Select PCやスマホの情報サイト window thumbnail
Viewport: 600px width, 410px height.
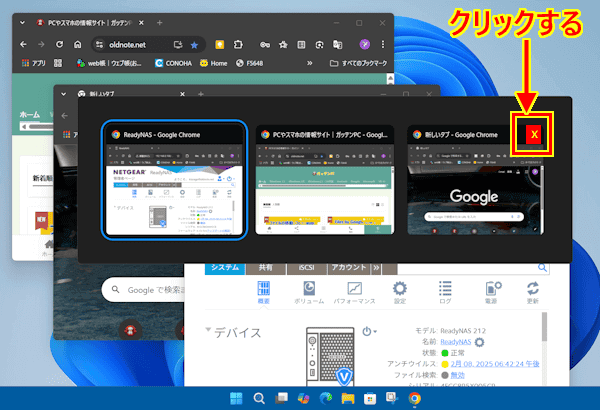(324, 180)
